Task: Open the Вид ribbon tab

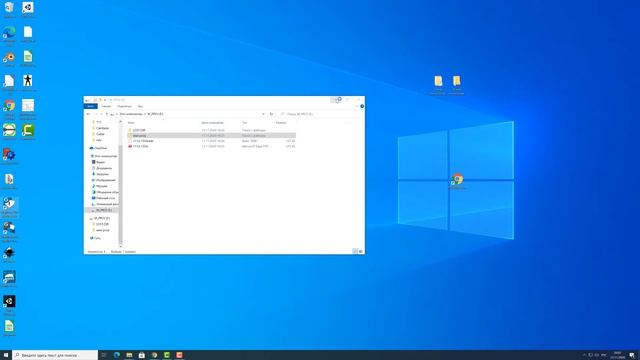Action: click(140, 106)
